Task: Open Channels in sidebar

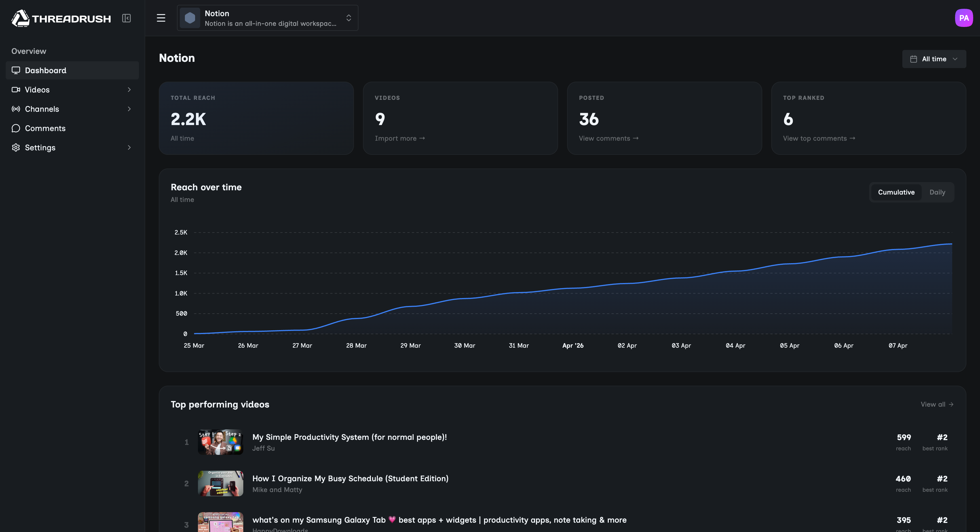Action: tap(72, 109)
